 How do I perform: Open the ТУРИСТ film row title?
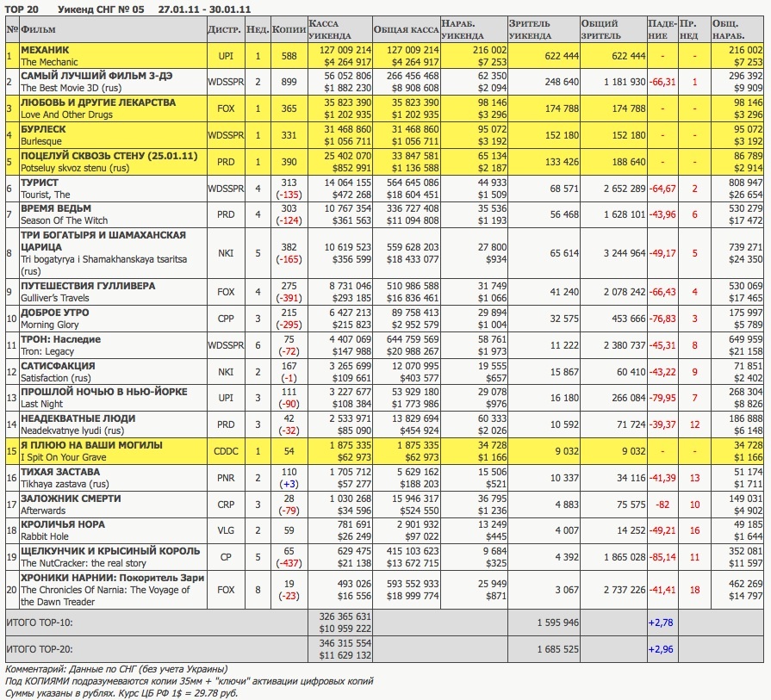pyautogui.click(x=40, y=183)
